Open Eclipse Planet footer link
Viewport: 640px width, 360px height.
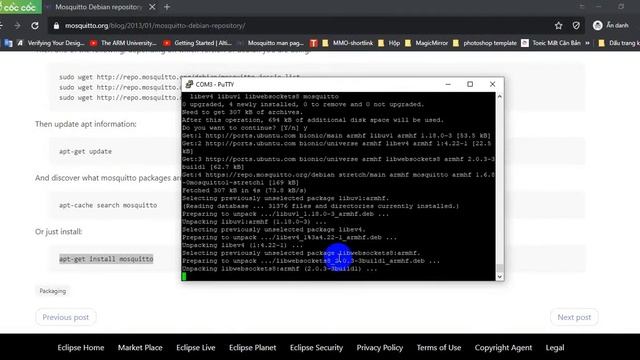(252, 347)
